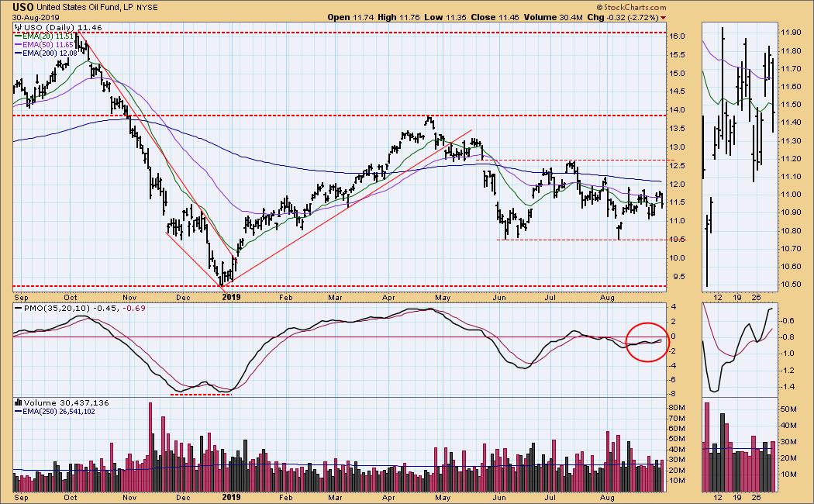Click the Oct label on the price time axis
The image size is (814, 504).
(x=71, y=298)
